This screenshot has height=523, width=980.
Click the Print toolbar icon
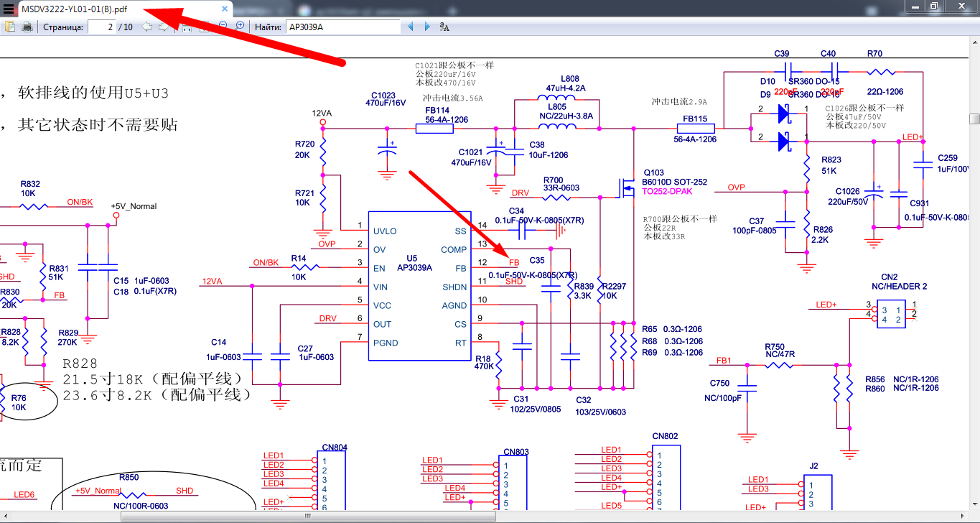(27, 27)
